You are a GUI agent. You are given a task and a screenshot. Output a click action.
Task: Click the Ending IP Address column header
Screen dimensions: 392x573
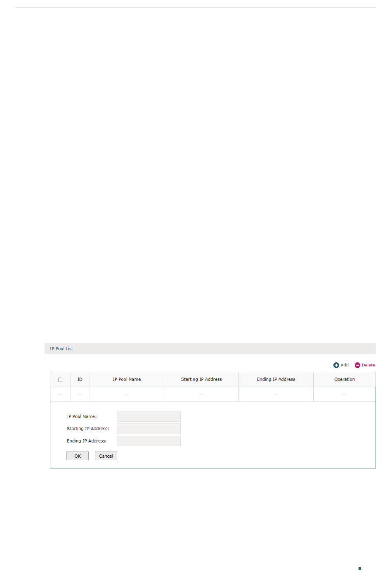click(276, 380)
